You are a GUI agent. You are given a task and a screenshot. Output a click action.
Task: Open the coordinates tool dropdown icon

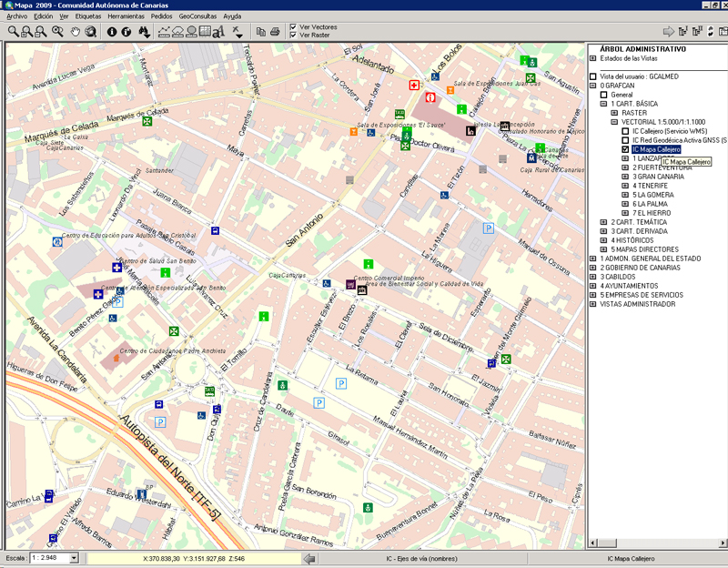tap(238, 32)
